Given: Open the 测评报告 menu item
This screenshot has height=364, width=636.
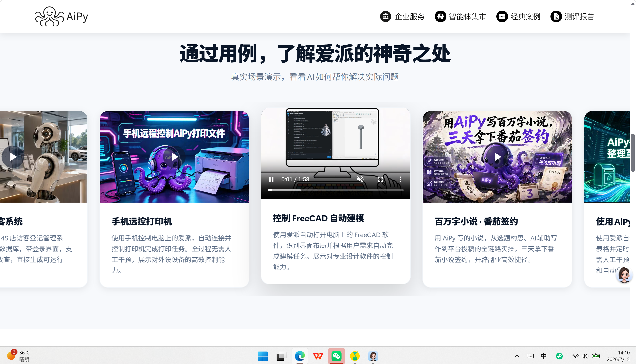Looking at the screenshot, I should (572, 16).
